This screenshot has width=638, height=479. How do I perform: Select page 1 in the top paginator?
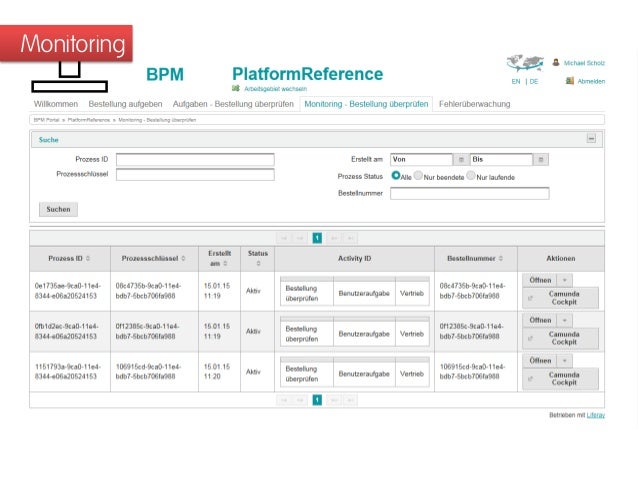pos(317,238)
